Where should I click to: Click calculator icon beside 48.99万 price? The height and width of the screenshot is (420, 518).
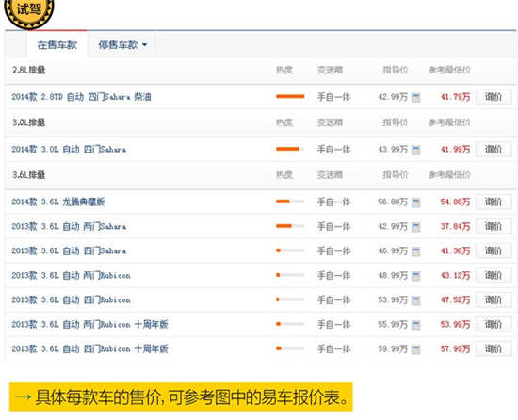[416, 276]
